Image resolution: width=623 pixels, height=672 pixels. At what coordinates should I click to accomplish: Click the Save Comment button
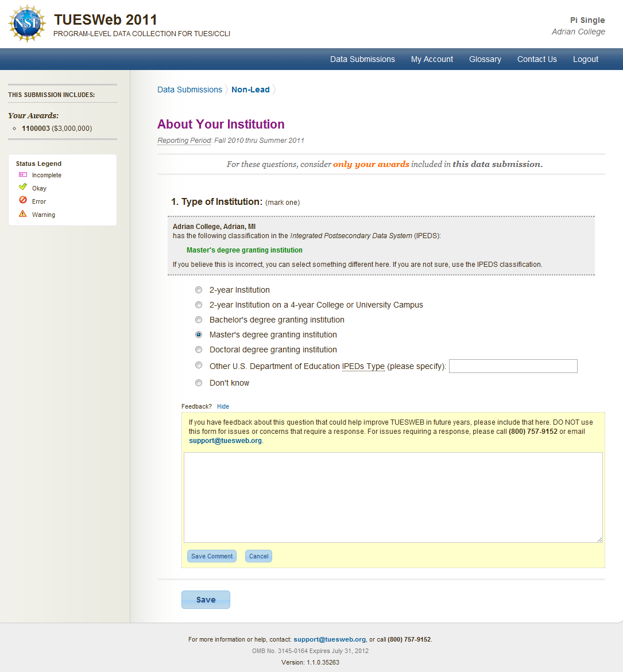click(x=212, y=556)
